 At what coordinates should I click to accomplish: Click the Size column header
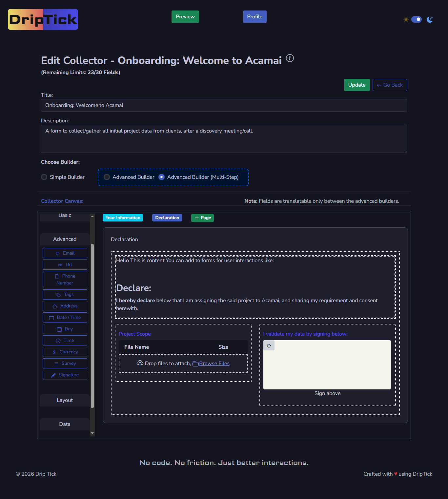223,347
